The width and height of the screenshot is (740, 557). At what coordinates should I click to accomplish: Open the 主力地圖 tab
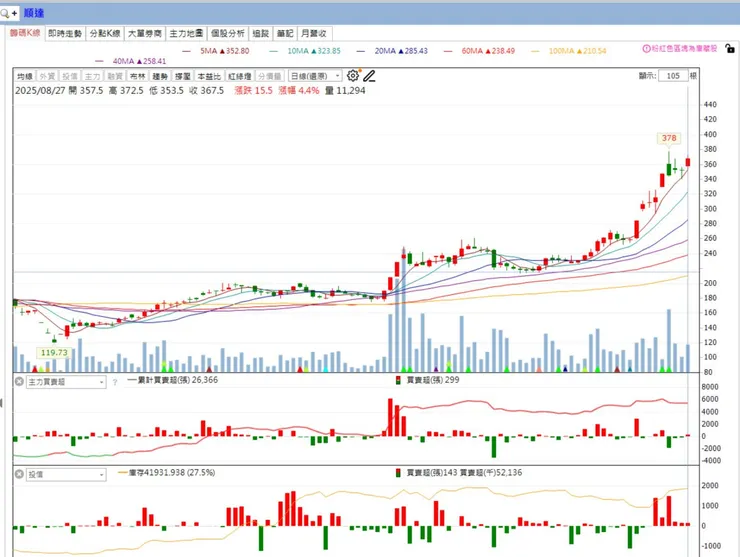[x=186, y=33]
